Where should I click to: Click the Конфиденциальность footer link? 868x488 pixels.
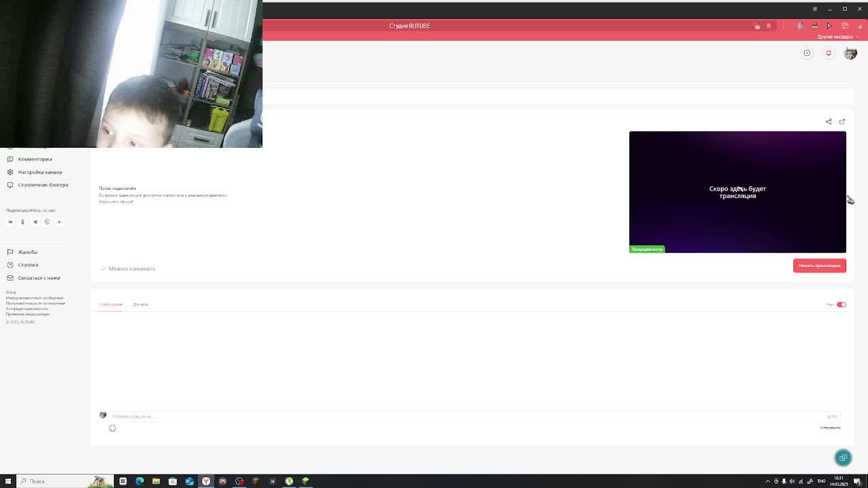tap(27, 309)
